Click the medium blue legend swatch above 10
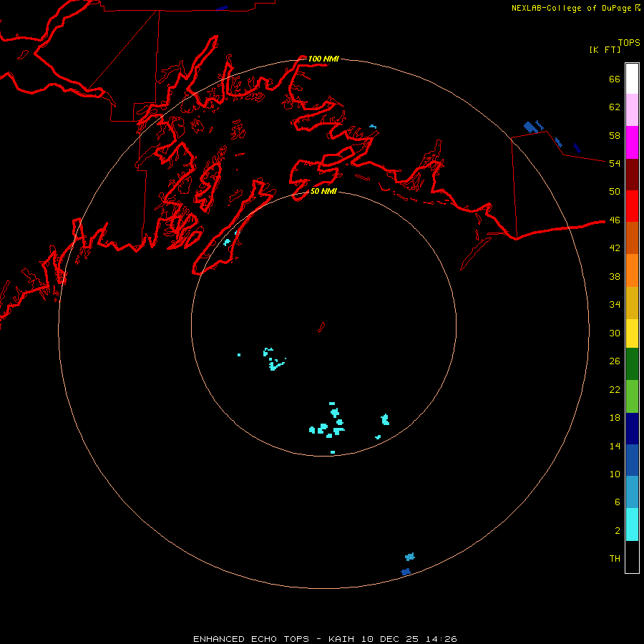 click(x=632, y=460)
